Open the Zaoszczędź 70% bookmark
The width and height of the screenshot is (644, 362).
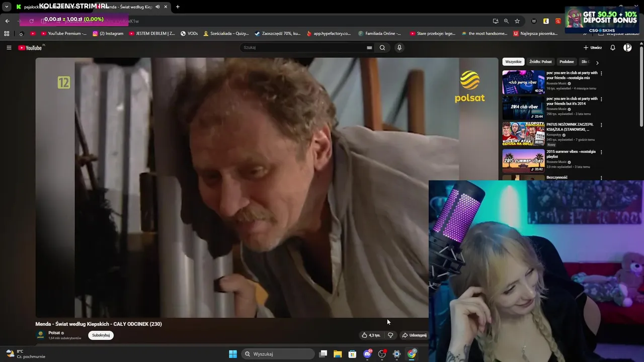point(277,34)
